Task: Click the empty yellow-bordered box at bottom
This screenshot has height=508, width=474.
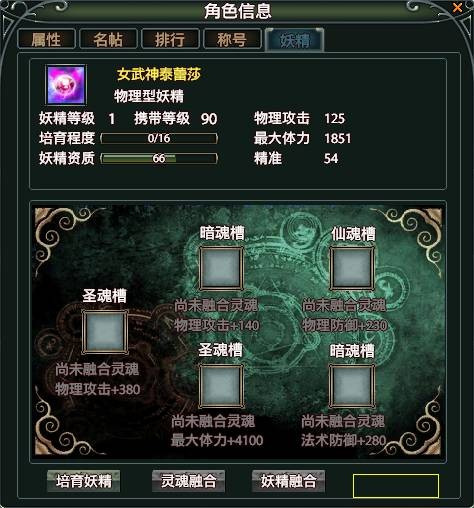Action: coord(396,486)
